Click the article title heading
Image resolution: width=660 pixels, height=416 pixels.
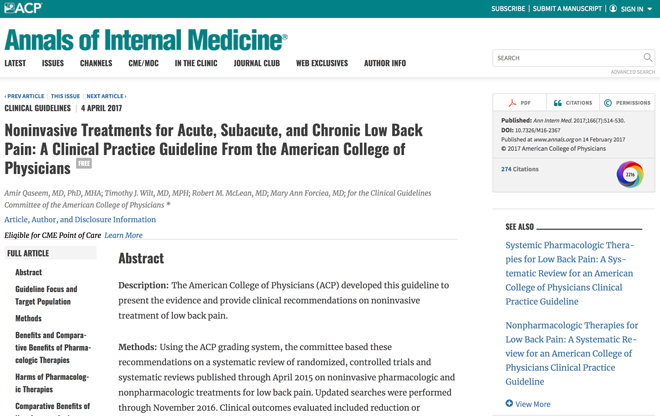(213, 149)
